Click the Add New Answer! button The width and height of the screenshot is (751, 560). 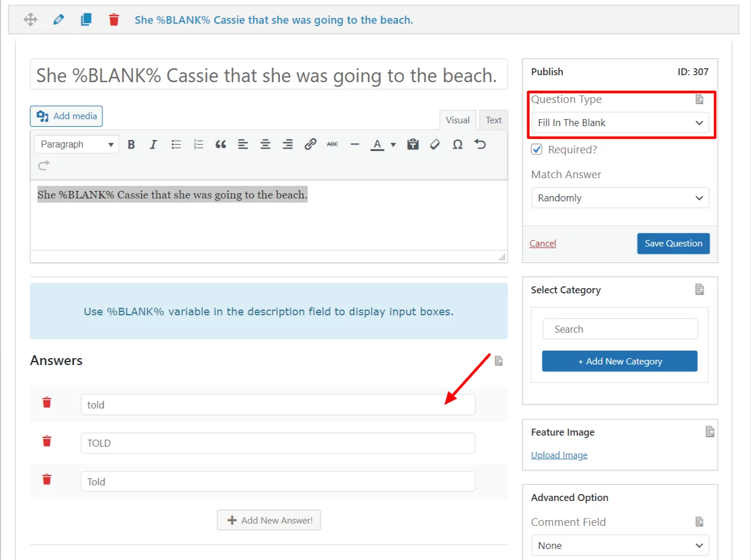[269, 520]
